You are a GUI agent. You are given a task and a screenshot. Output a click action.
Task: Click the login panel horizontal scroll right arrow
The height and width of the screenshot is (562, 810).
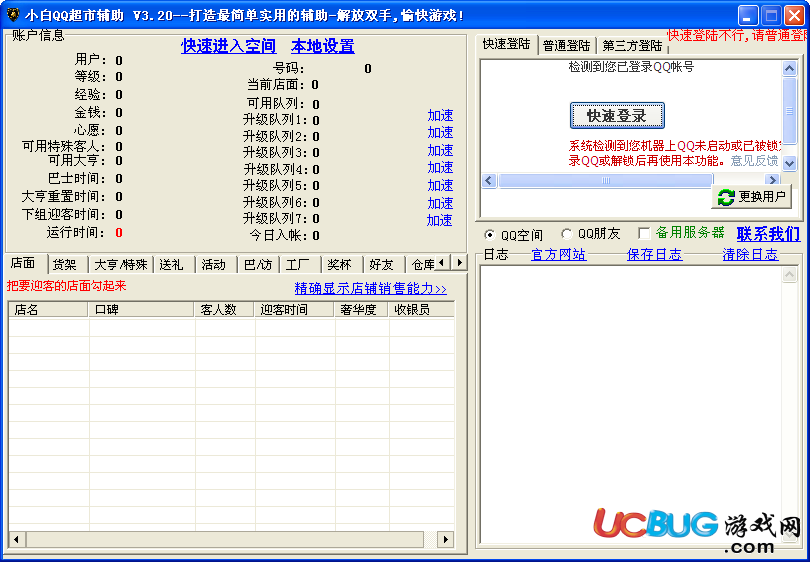772,180
